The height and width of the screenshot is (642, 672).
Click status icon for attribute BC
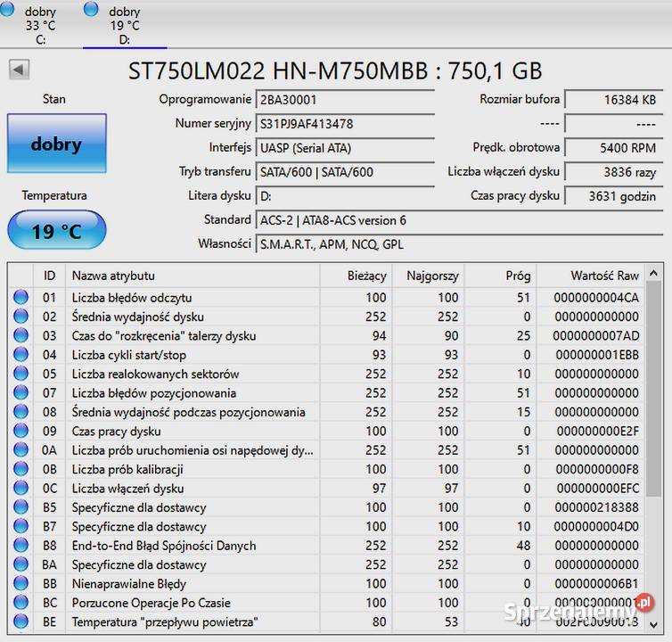[20, 602]
